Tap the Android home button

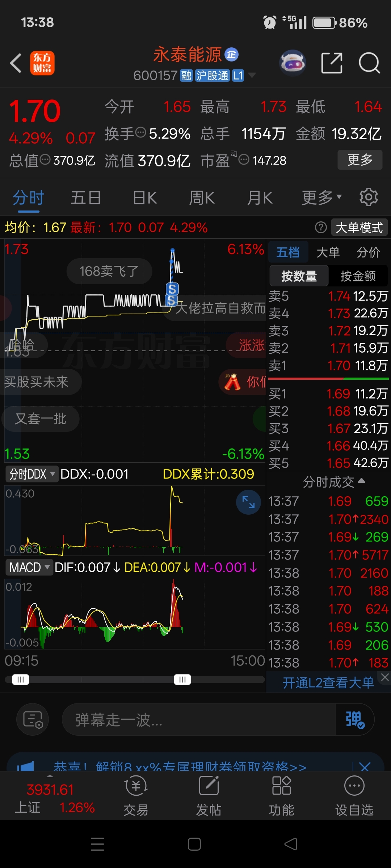194,844
